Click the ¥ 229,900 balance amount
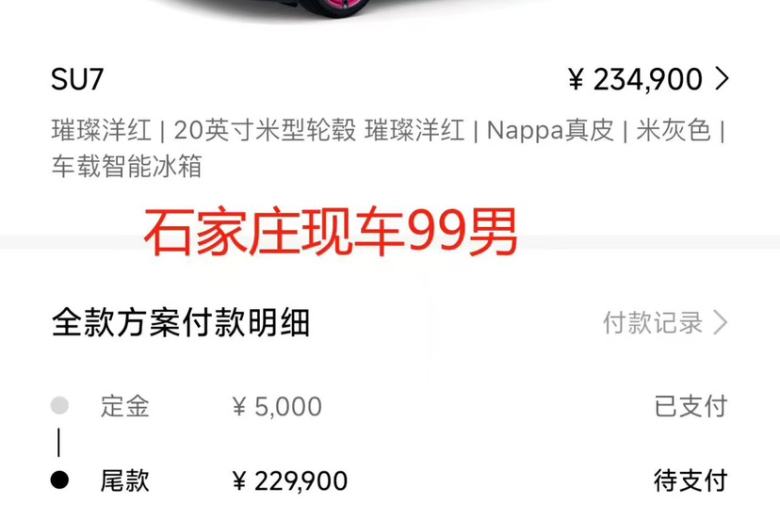This screenshot has width=780, height=520. pos(290,481)
